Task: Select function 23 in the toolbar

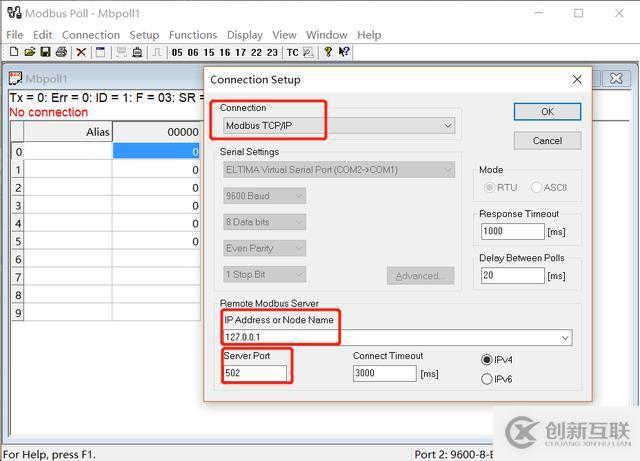Action: click(x=272, y=53)
